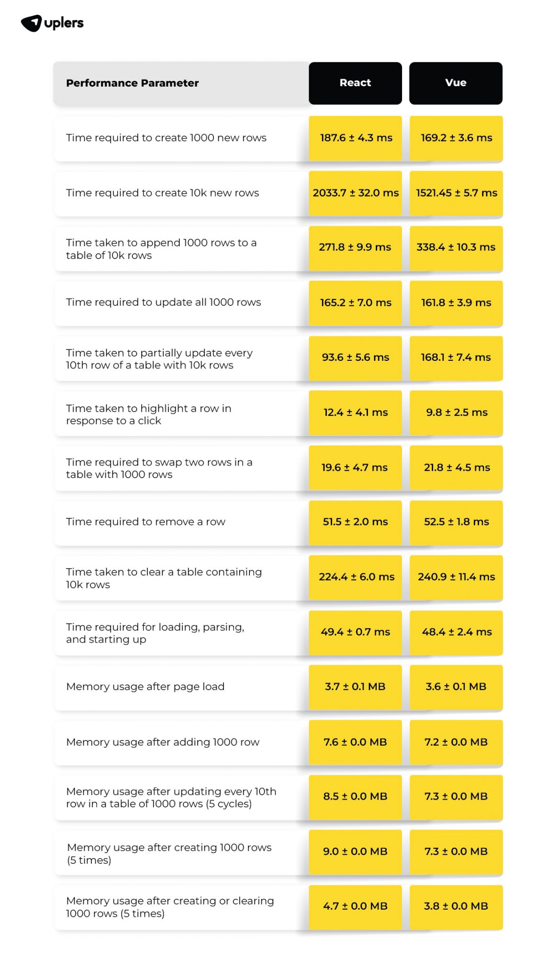This screenshot has width=560, height=980.
Task: Select the row about appending 1000 rows
Action: pos(161,249)
